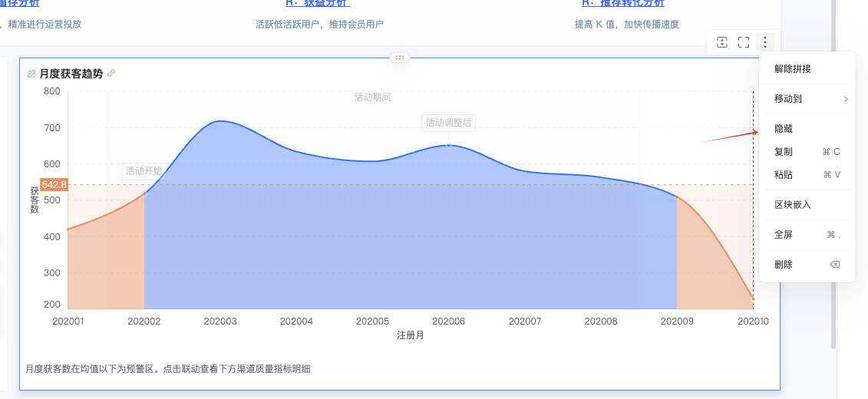Click the chart caption starting 月度获客数在均值以下
Image resolution: width=868 pixels, height=399 pixels.
pyautogui.click(x=168, y=368)
